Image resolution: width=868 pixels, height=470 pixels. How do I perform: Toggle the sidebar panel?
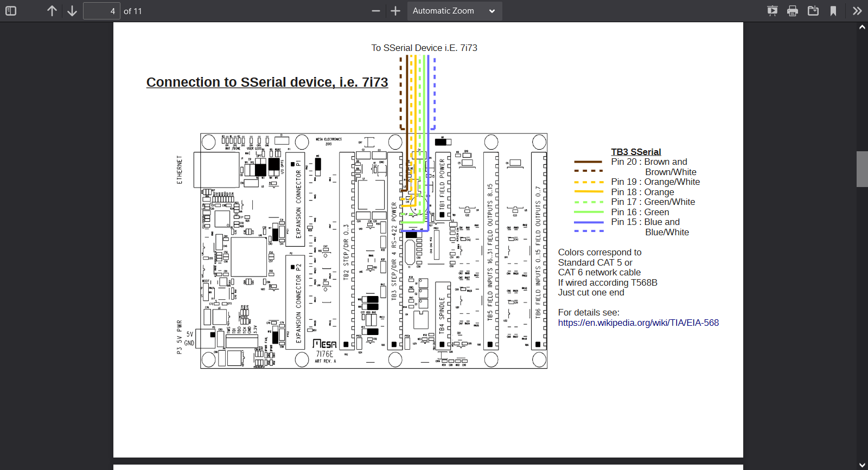(x=11, y=11)
